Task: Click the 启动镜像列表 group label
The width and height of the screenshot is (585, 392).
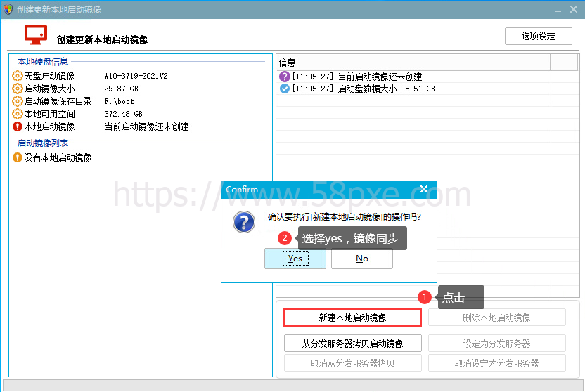Action: click(42, 143)
